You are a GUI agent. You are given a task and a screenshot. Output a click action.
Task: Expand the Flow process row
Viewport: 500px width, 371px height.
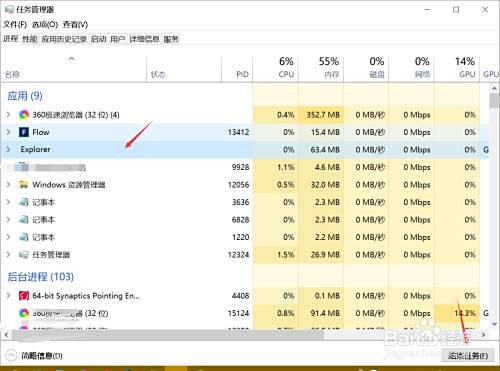(x=9, y=132)
